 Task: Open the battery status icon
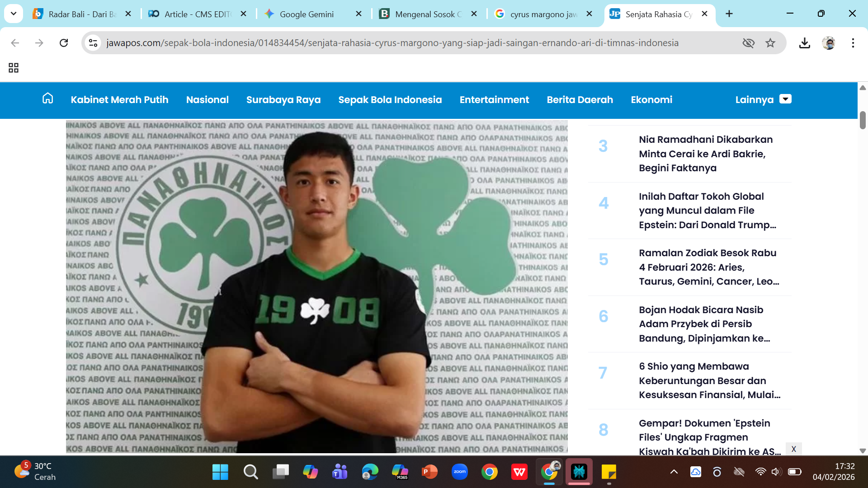tap(794, 472)
